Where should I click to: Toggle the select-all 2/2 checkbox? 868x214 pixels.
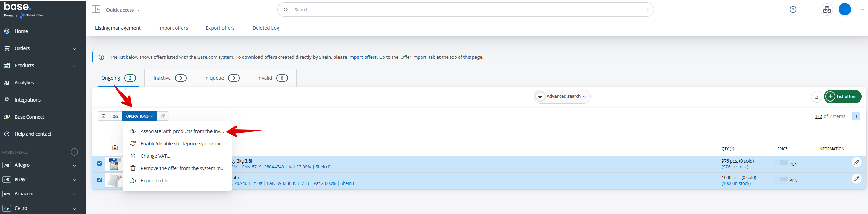click(x=104, y=116)
